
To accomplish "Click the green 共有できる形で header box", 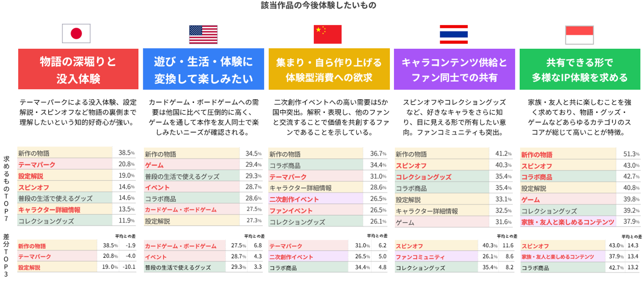I will pyautogui.click(x=580, y=70).
